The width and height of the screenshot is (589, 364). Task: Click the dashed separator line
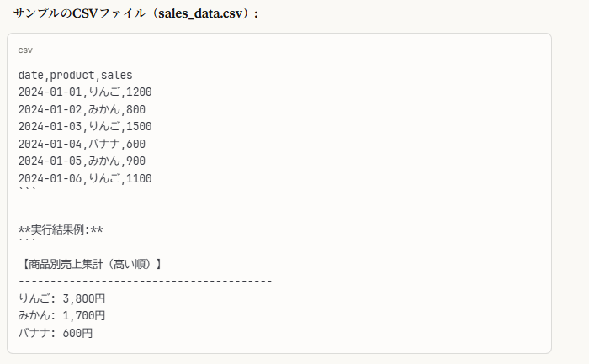[x=145, y=281]
